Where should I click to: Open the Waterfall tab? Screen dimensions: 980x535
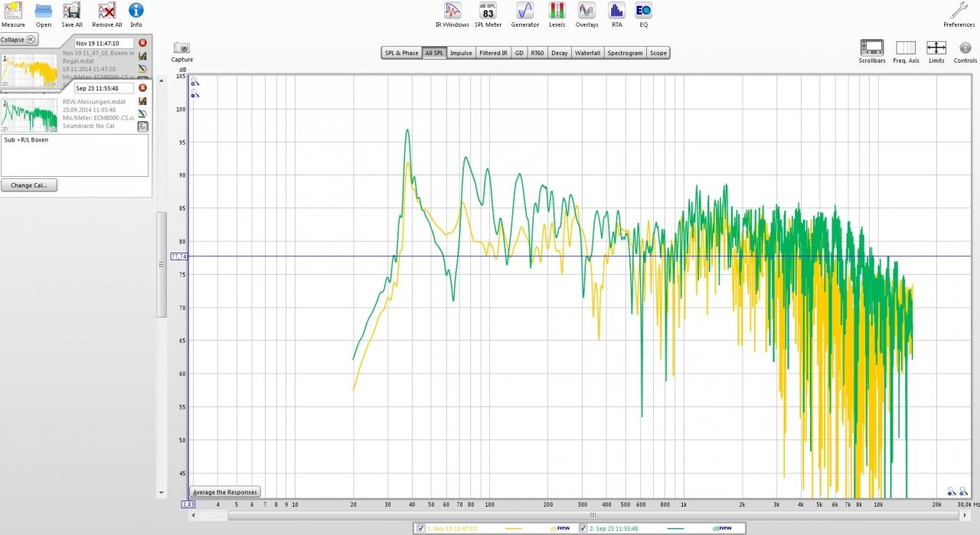pos(588,53)
